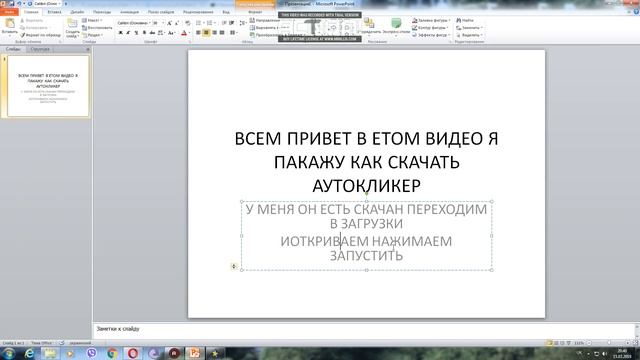The height and width of the screenshot is (360, 640).
Task: Open Shape Outline (Контур фигуры)
Action: [431, 28]
